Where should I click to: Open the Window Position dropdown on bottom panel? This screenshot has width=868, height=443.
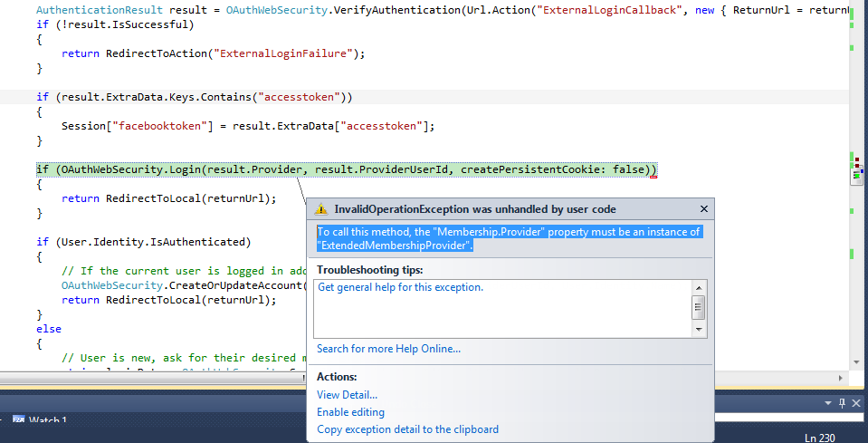[828, 403]
